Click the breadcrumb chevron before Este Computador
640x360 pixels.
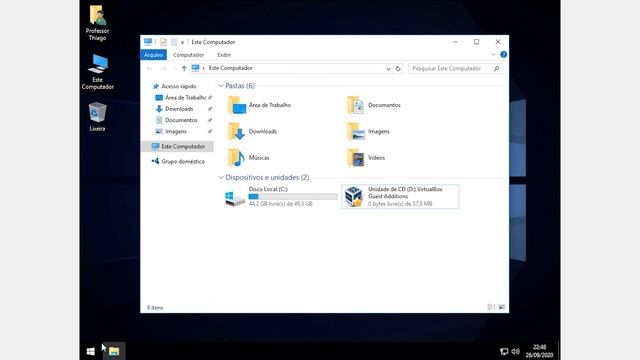(x=204, y=68)
